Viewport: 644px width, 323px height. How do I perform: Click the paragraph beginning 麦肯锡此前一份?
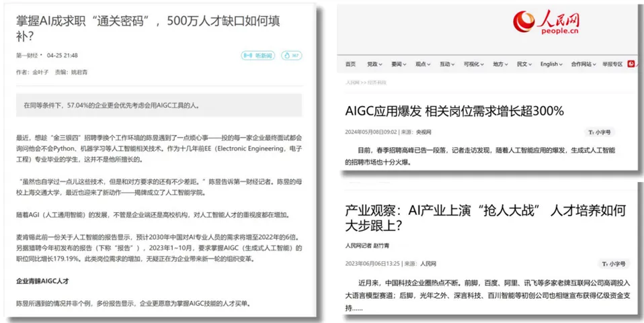pos(159,248)
